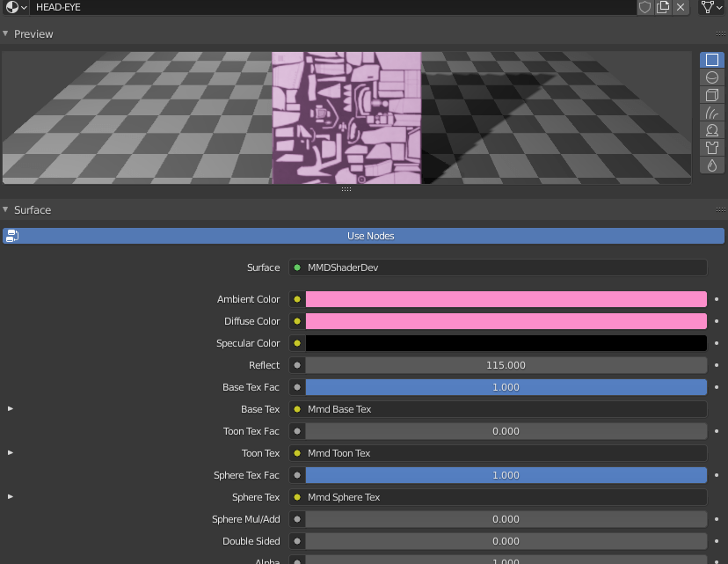
Task: Expand the Sphere Tex subsection
Action: pos(10,496)
